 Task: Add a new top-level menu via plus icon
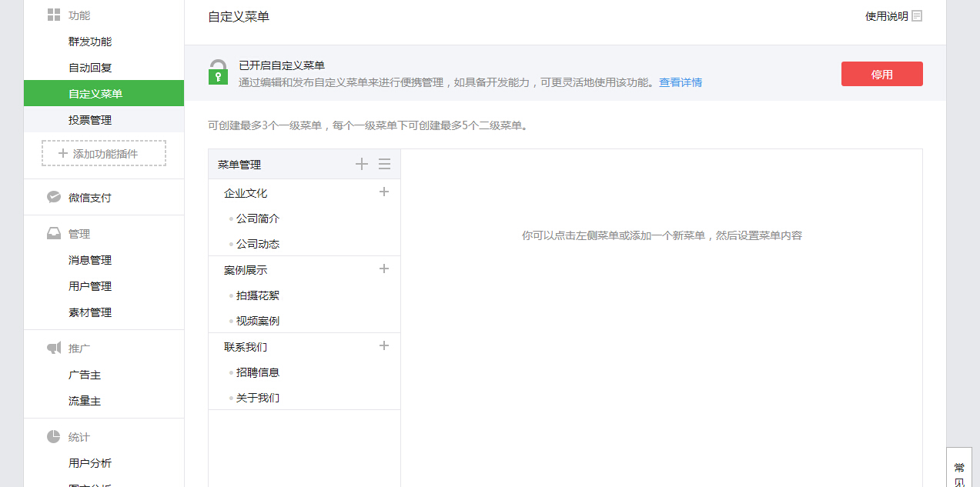click(362, 163)
